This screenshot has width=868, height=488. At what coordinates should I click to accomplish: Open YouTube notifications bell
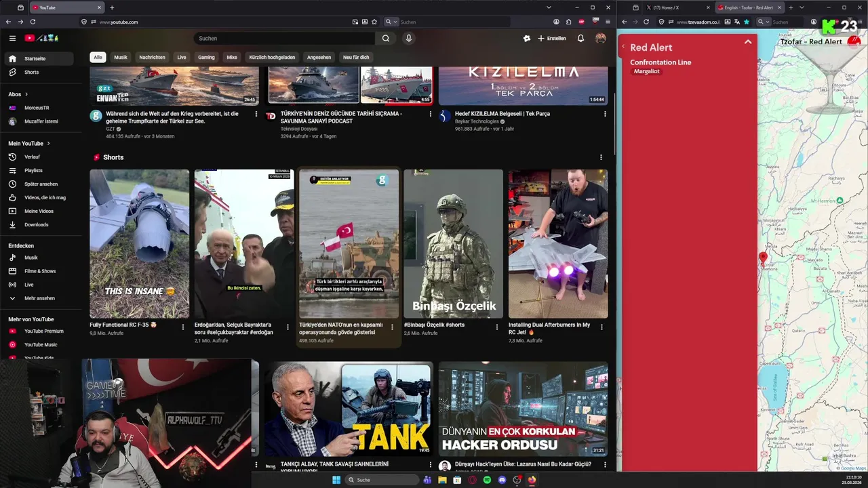coord(580,39)
